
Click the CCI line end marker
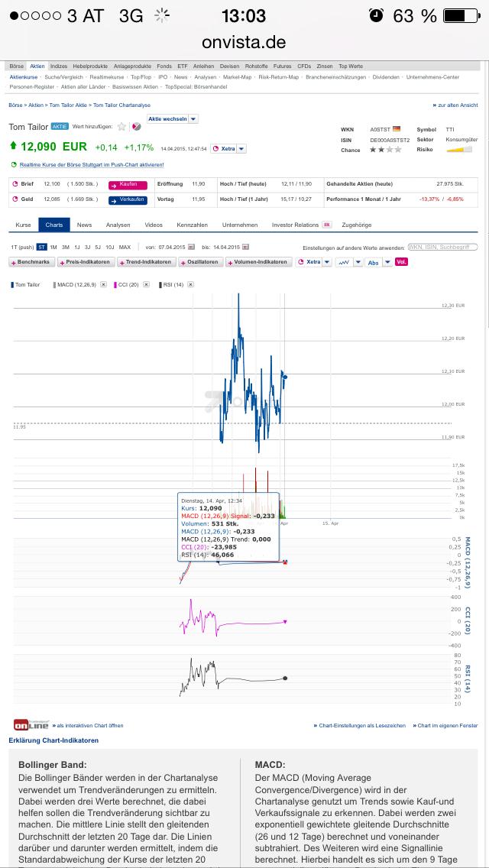tap(285, 622)
